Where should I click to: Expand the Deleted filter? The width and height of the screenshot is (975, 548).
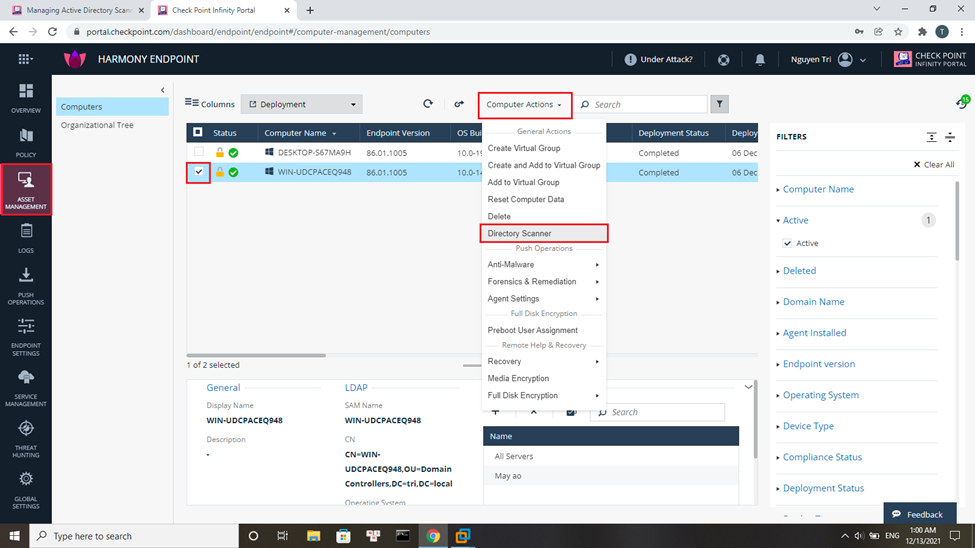799,271
